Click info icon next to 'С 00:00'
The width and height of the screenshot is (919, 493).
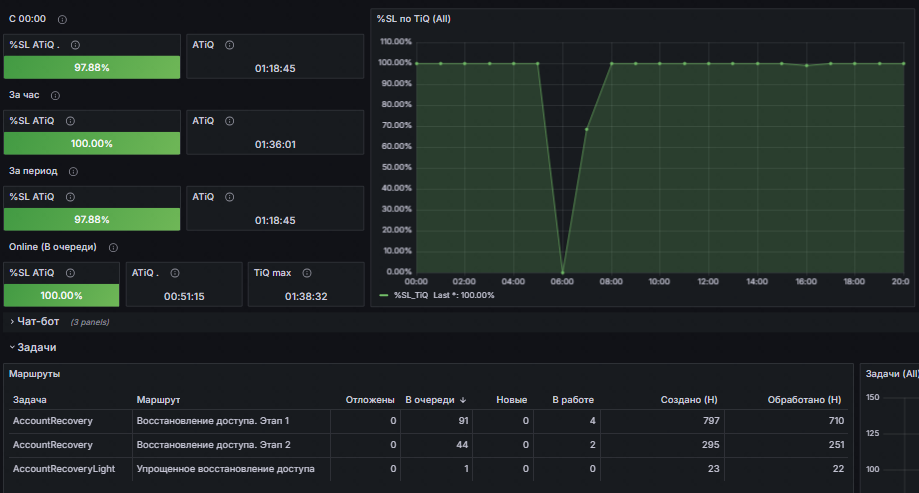pyautogui.click(x=62, y=19)
